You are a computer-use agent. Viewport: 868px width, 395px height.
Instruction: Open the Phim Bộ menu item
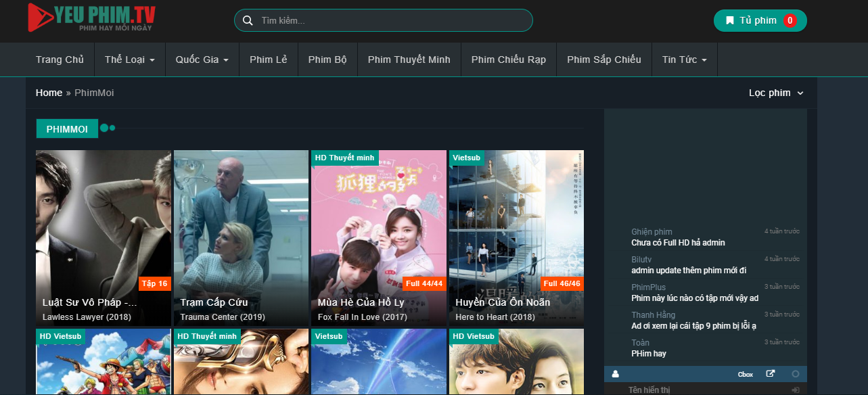pos(327,60)
